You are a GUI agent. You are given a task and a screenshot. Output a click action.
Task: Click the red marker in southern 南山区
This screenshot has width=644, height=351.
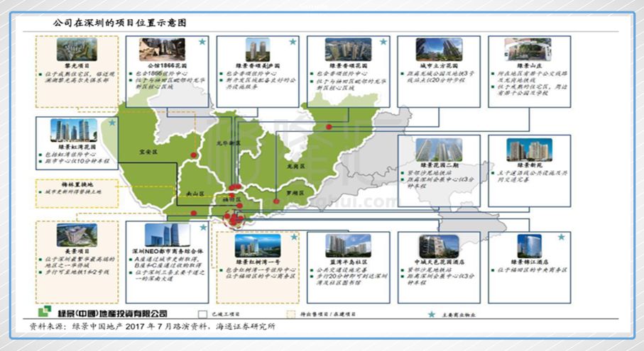pos(193,213)
